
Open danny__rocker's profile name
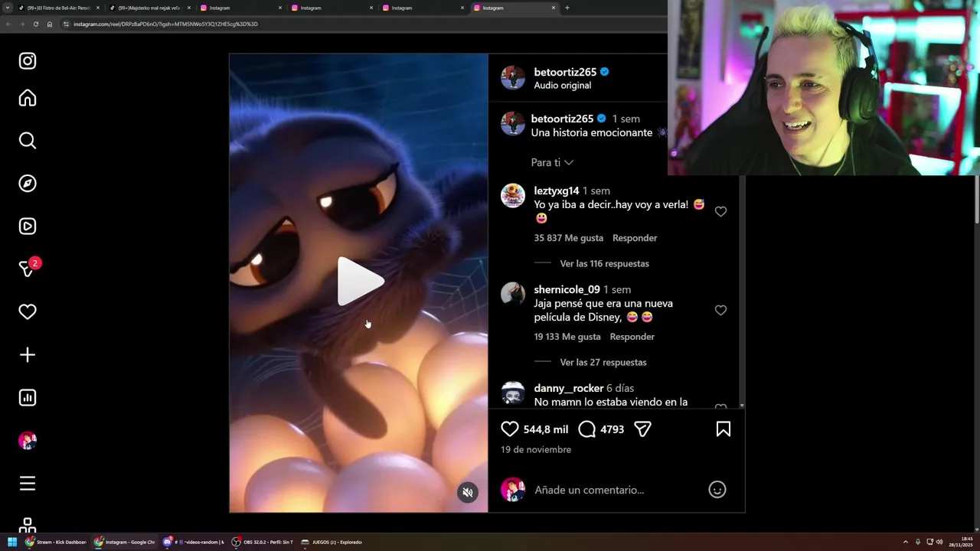[568, 388]
